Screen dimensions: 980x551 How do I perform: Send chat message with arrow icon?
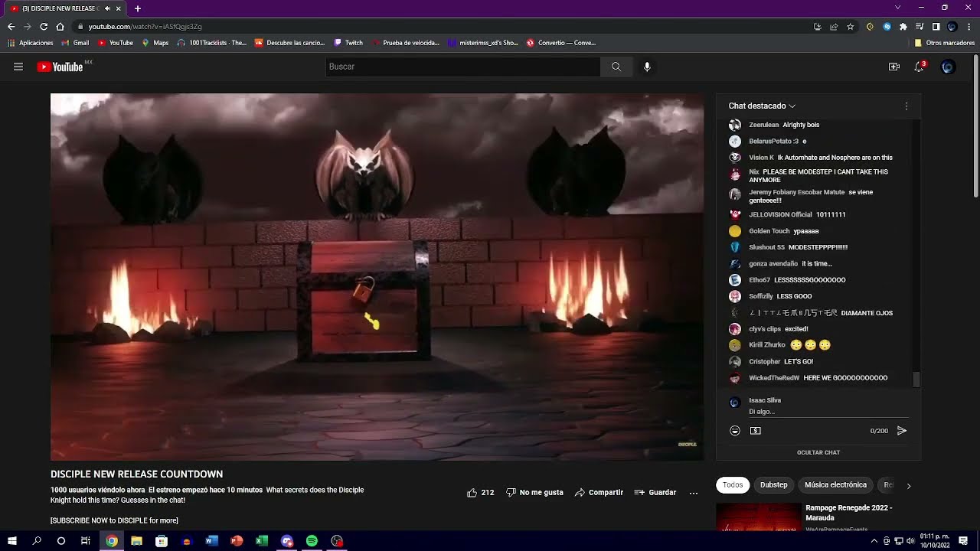click(x=902, y=431)
